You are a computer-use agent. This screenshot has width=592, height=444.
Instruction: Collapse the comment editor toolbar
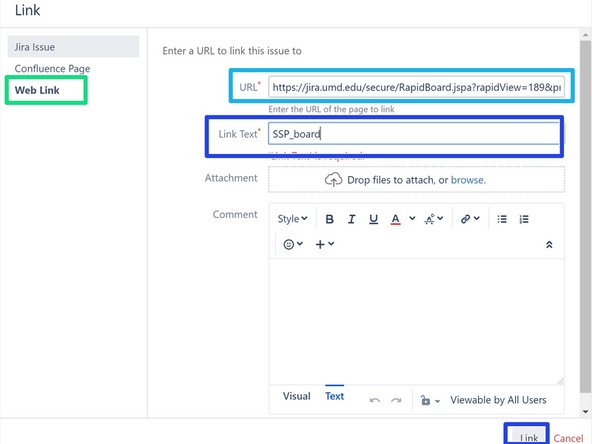pyautogui.click(x=549, y=245)
